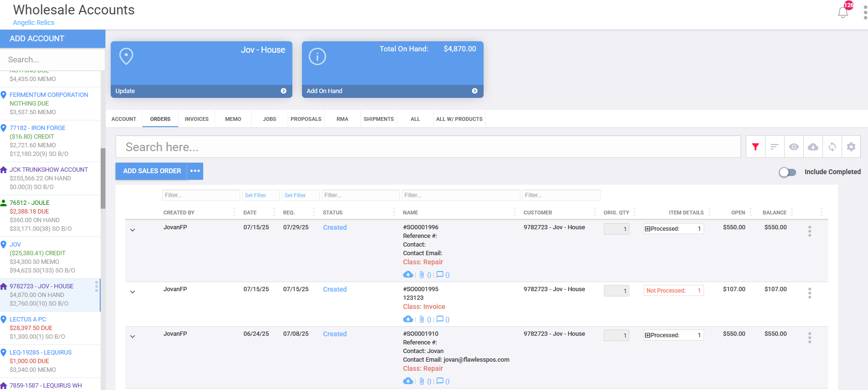The height and width of the screenshot is (390, 868).
Task: Click cloud download icon for order #SO0001996
Action: point(408,274)
